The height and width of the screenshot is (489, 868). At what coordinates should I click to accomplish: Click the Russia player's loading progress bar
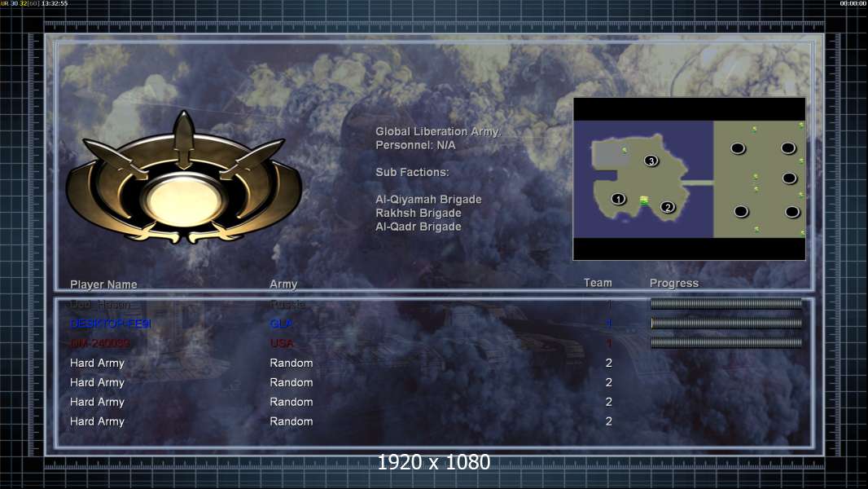click(726, 303)
